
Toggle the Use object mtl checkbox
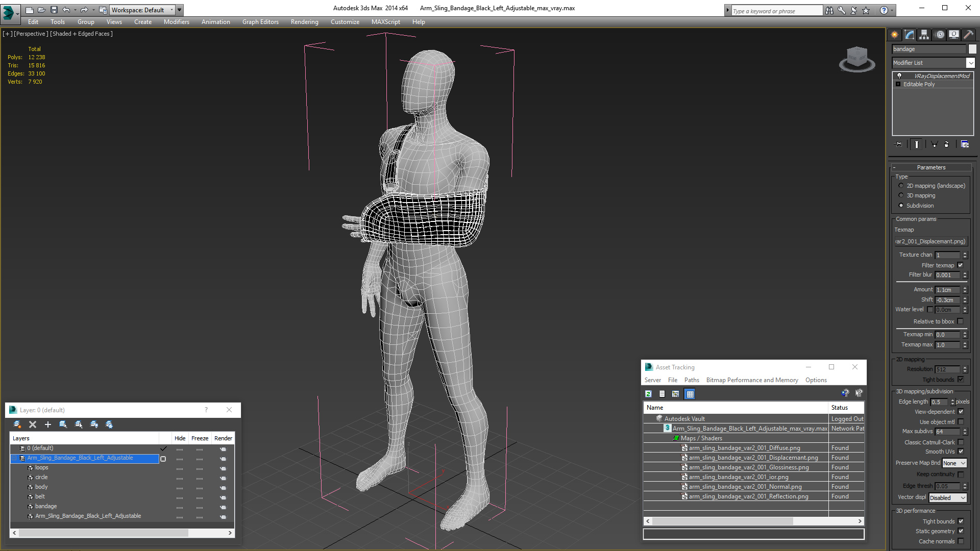coord(961,422)
